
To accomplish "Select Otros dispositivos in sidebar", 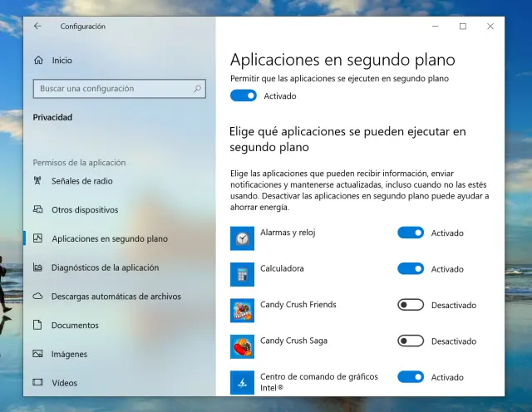I will tap(85, 210).
